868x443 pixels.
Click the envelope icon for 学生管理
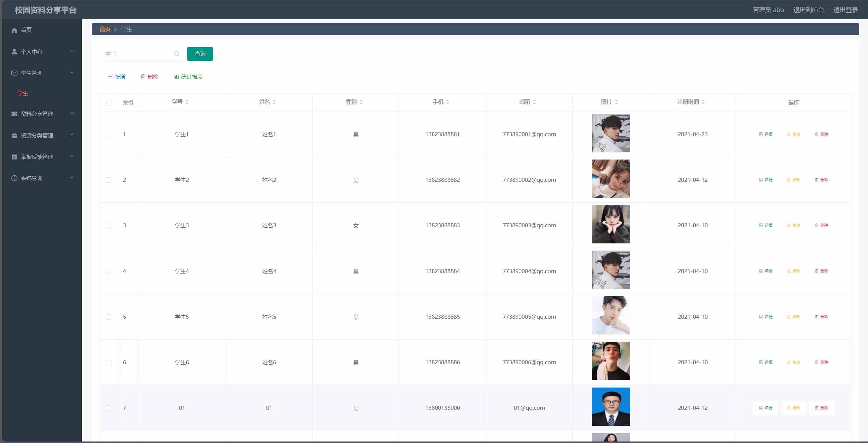tap(14, 73)
